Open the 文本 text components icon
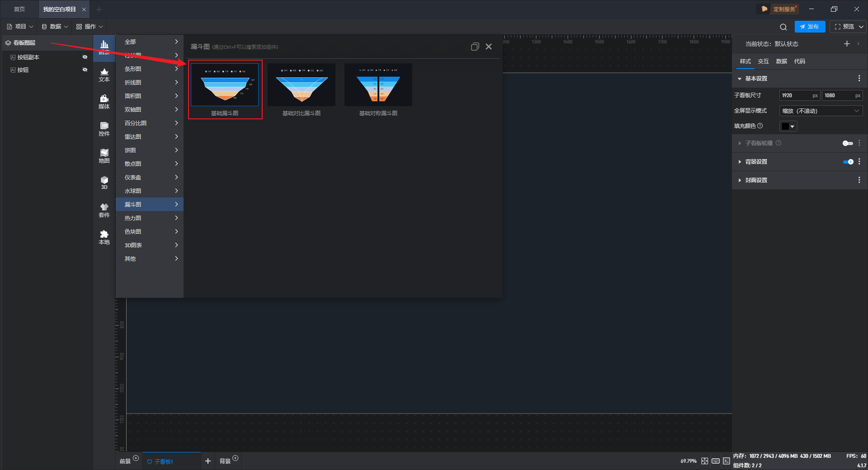This screenshot has height=470, width=868. tap(104, 75)
